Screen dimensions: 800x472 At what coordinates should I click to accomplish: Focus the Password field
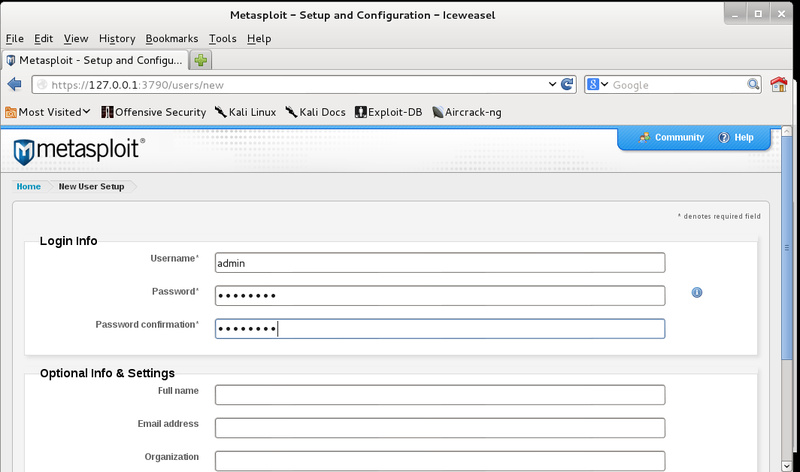point(440,295)
